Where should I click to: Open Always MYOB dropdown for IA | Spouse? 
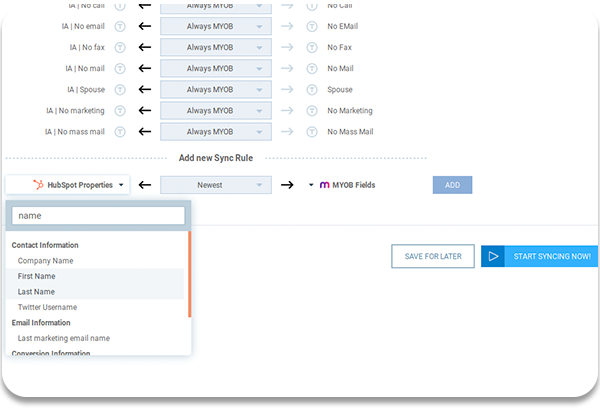(x=216, y=89)
